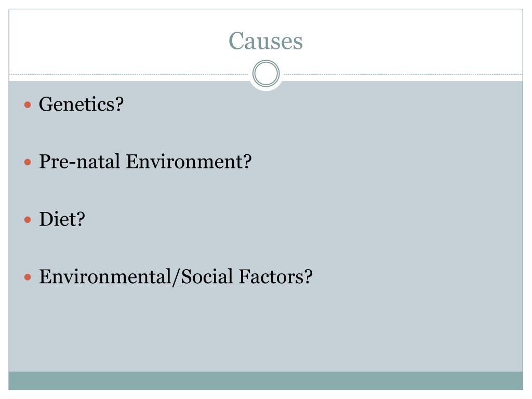This screenshot has height=399, width=532.
Task: Select the "Genetics?" bullet text
Action: (x=82, y=104)
